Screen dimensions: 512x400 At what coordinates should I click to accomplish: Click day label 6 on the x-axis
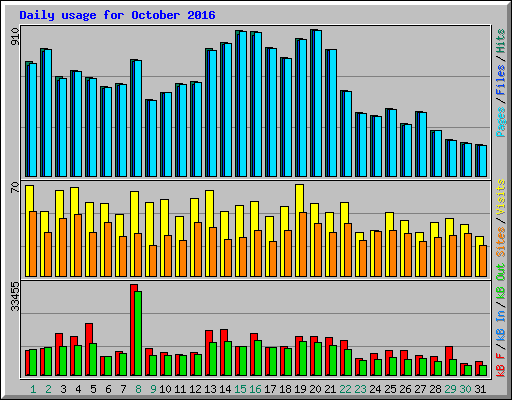(108, 389)
